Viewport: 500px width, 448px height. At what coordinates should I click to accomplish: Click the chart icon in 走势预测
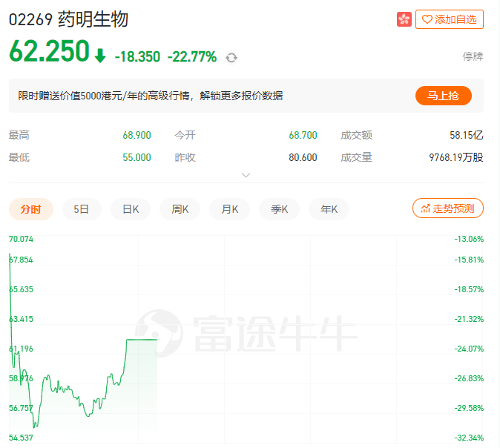click(x=425, y=208)
